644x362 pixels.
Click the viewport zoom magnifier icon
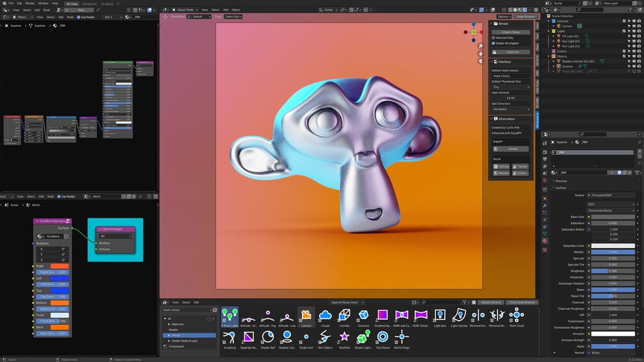(x=481, y=46)
